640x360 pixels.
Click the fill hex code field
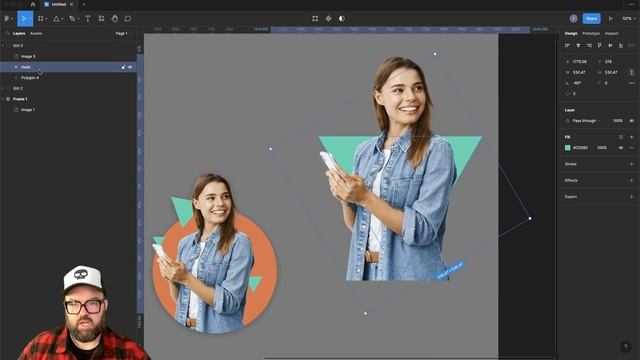click(580, 148)
